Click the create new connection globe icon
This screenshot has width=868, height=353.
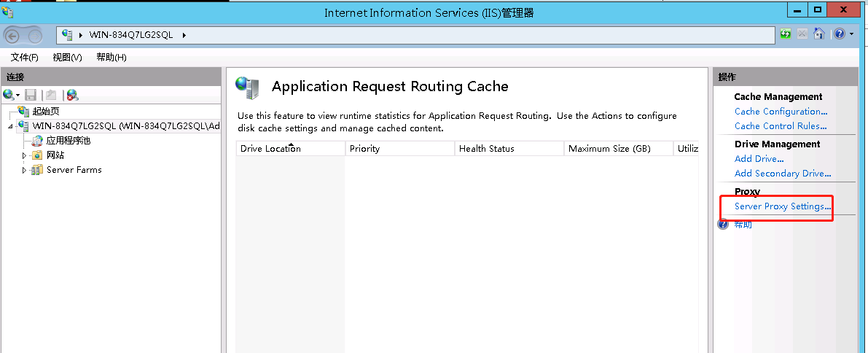(x=9, y=95)
